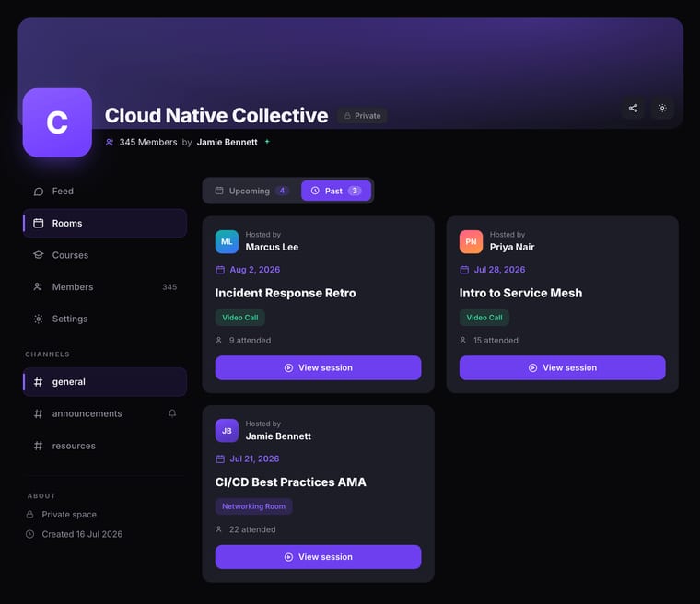Viewport: 700px width, 604px height.
Task: Toggle the bell notification on announcements channel
Action: 172,413
